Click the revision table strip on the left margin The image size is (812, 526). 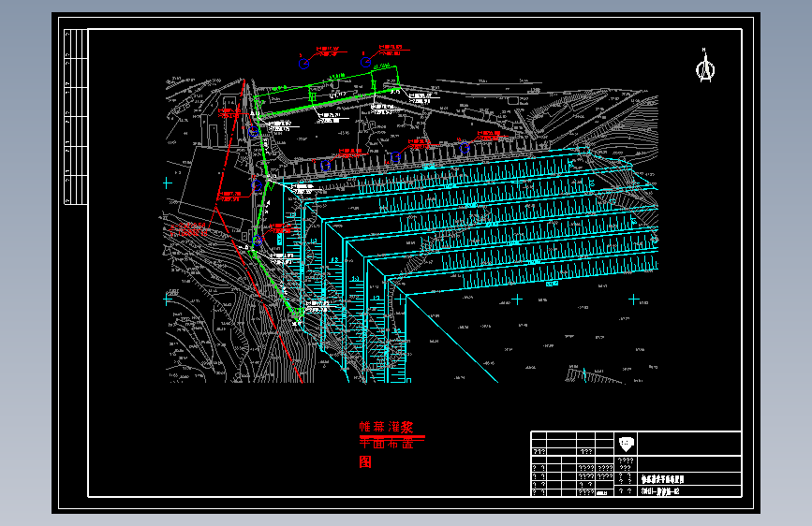pyautogui.click(x=76, y=116)
